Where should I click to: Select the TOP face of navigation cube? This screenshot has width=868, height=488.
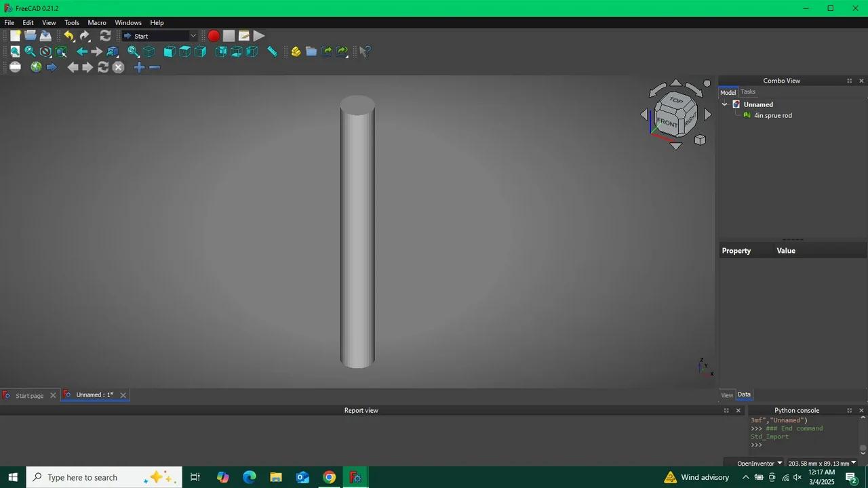[x=676, y=100]
